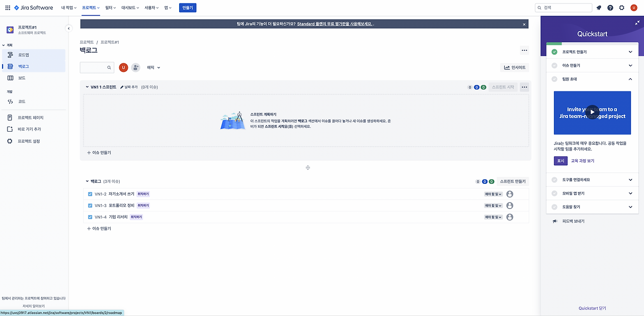Click the issue type checkbox icon of VN1-4
The width and height of the screenshot is (644, 316).
pos(90,217)
